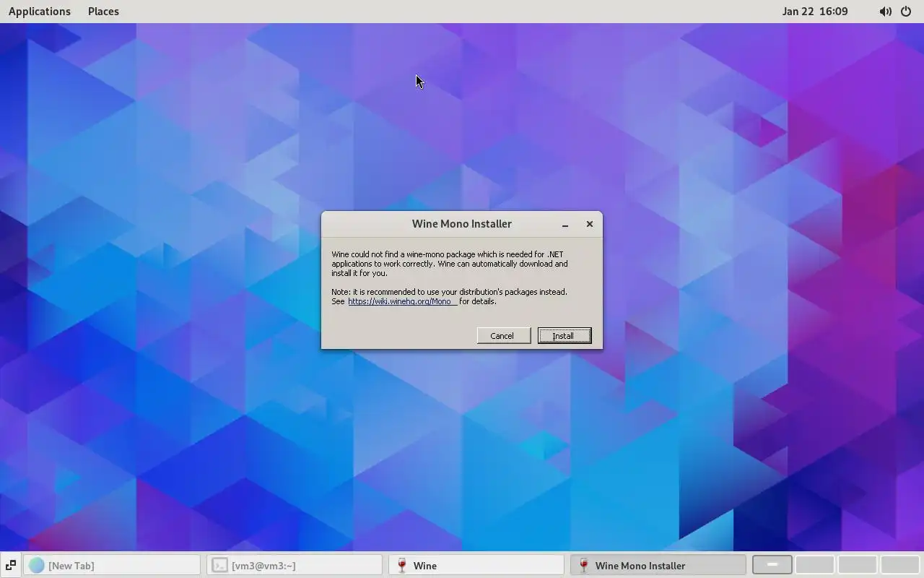Switch to the third workspace box
This screenshot has height=578, width=924.
pyautogui.click(x=857, y=564)
